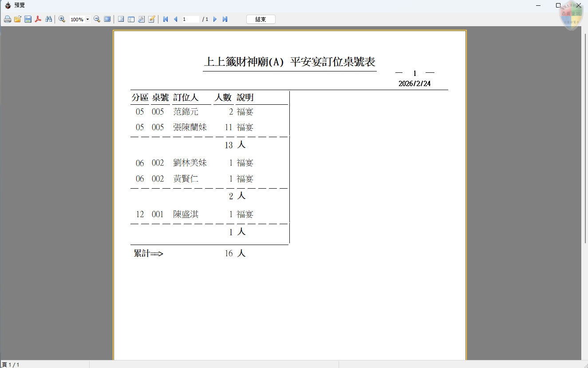
Task: Export report to PDF
Action: click(38, 20)
